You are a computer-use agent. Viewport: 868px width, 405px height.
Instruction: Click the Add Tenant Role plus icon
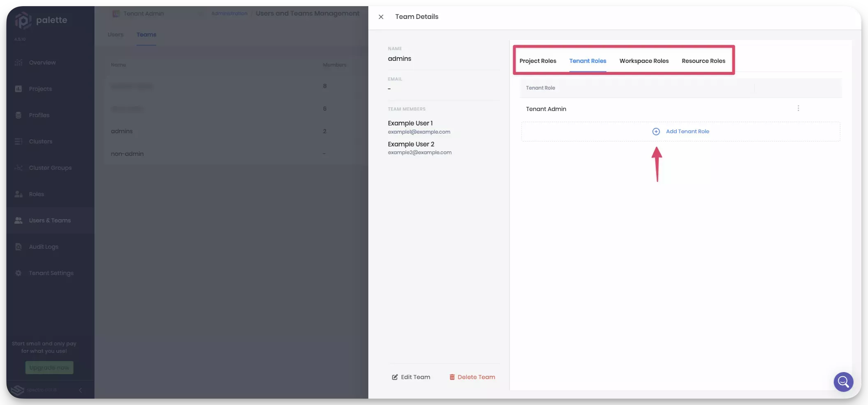pyautogui.click(x=656, y=132)
